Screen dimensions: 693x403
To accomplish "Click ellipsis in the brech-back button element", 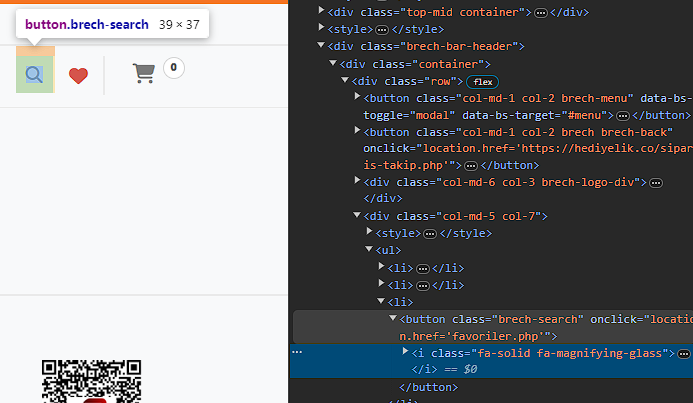I will coord(471,166).
